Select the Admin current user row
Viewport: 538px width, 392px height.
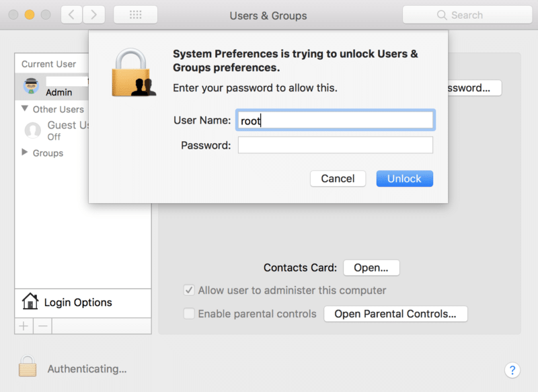click(52, 86)
